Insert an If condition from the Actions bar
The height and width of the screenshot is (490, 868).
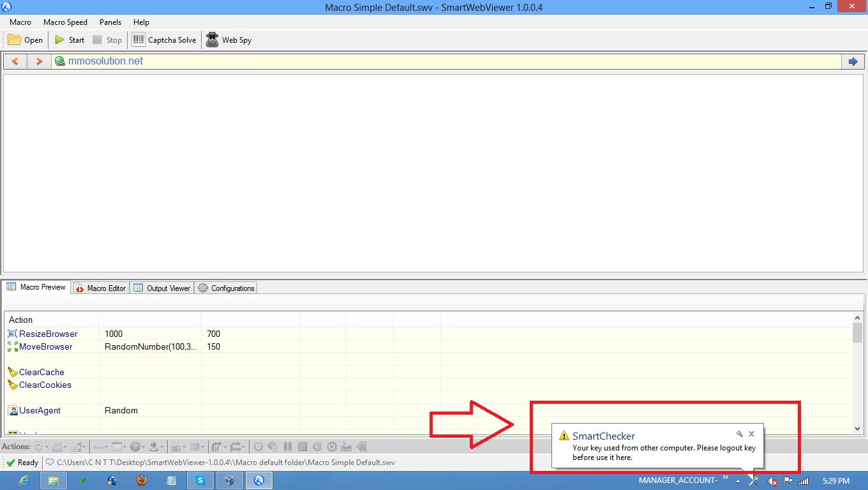216,447
